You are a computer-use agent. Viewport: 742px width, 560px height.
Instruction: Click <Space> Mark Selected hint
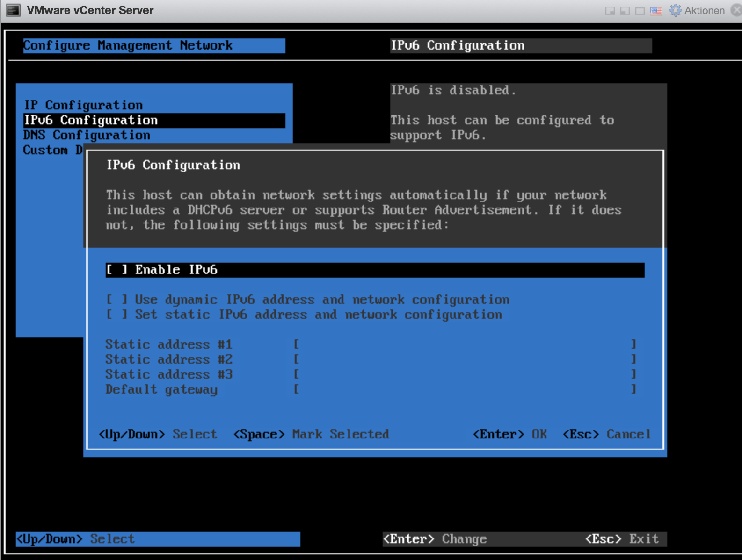[311, 434]
